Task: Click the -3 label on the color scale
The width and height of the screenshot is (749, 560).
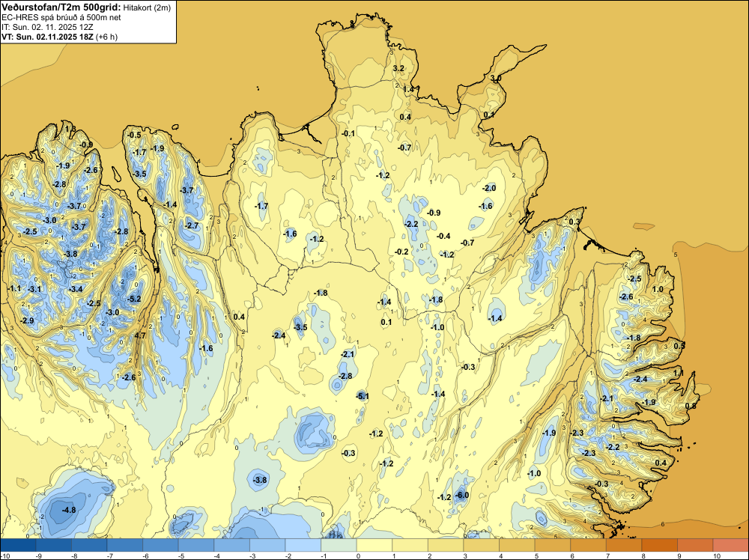Action: 252,556
